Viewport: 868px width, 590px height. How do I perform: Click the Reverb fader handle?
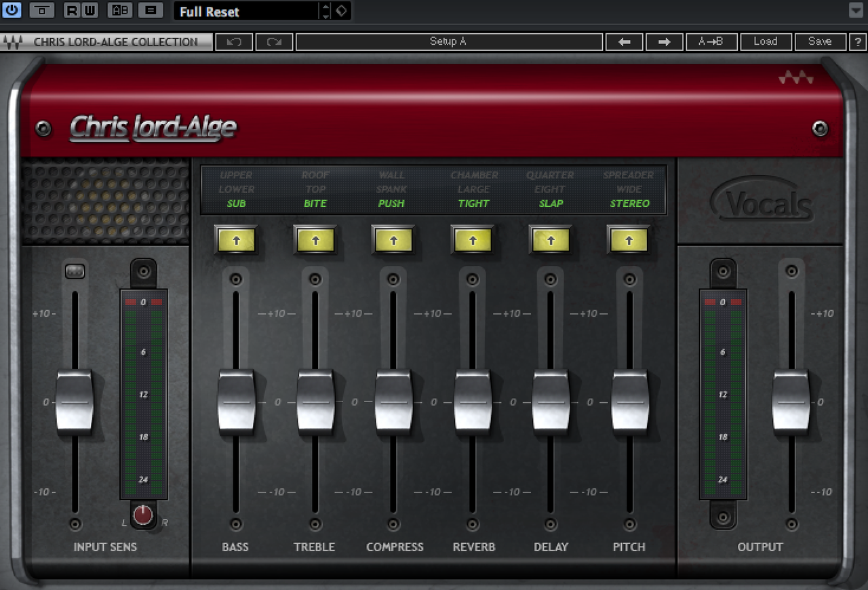473,401
